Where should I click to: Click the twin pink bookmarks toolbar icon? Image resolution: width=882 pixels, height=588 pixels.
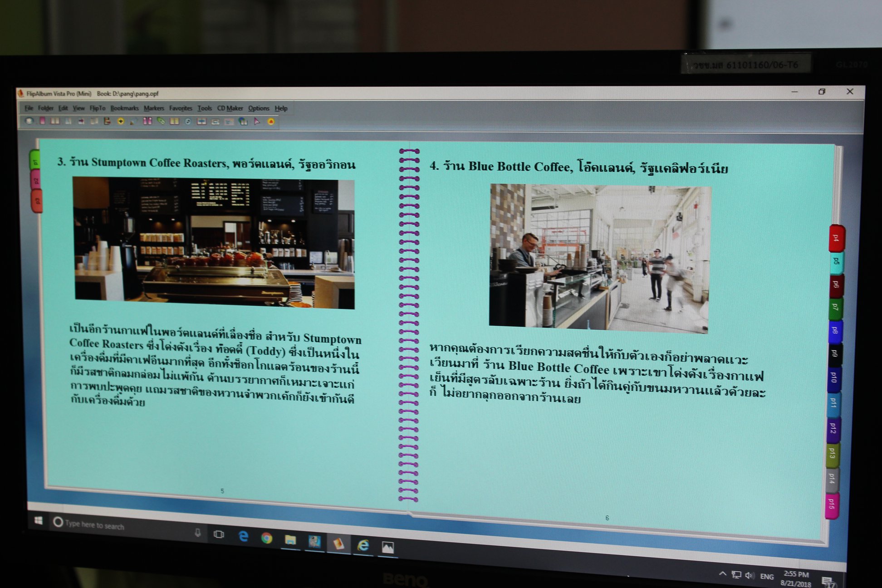[147, 121]
